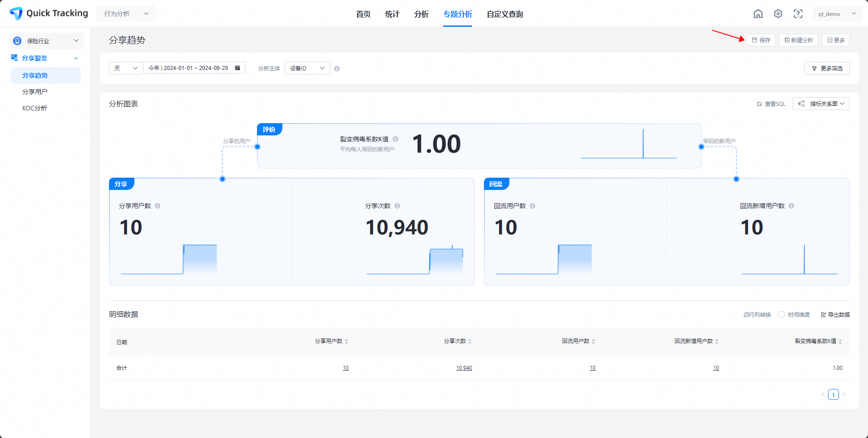Image resolution: width=868 pixels, height=438 pixels.
Task: Click the 回流新增用户数 sparkline chart
Action: coord(790,259)
